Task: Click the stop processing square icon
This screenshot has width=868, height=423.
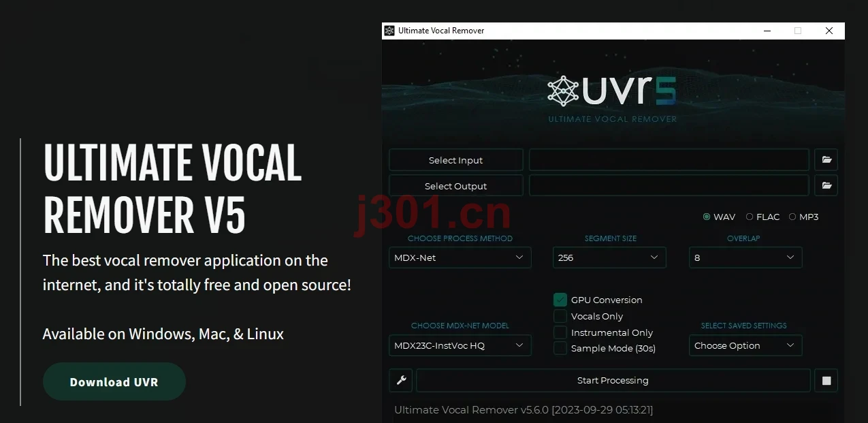Action: click(826, 381)
